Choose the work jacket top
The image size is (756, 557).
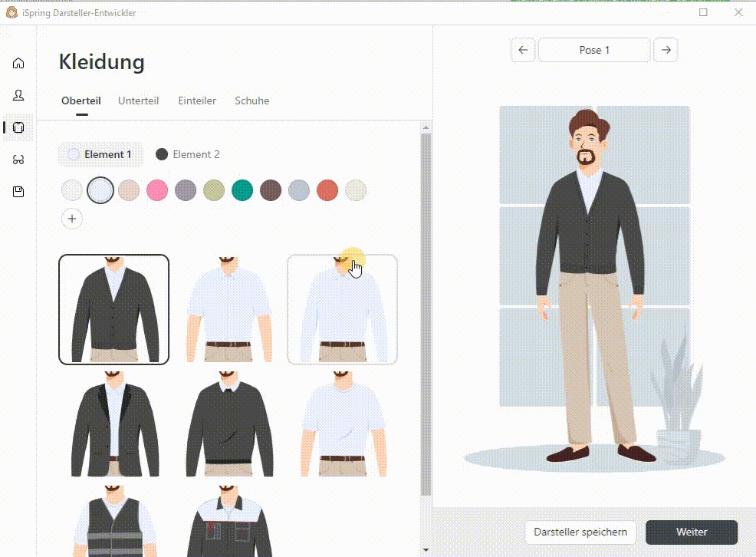coord(228,521)
